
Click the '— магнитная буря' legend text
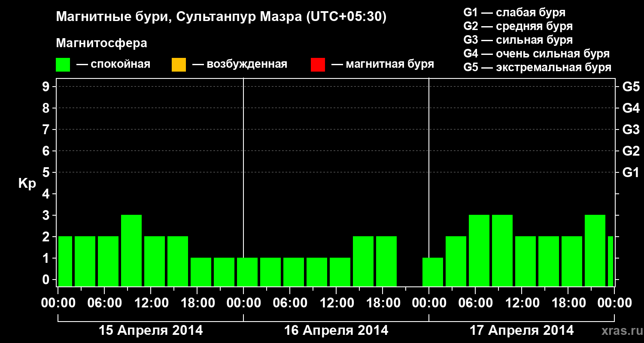[x=383, y=65]
